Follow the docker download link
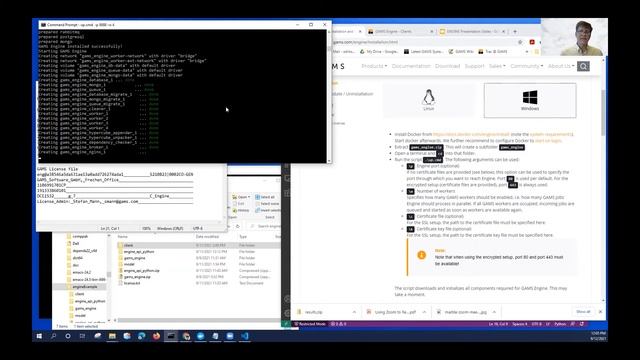The height and width of the screenshot is (360, 640). (x=471, y=134)
